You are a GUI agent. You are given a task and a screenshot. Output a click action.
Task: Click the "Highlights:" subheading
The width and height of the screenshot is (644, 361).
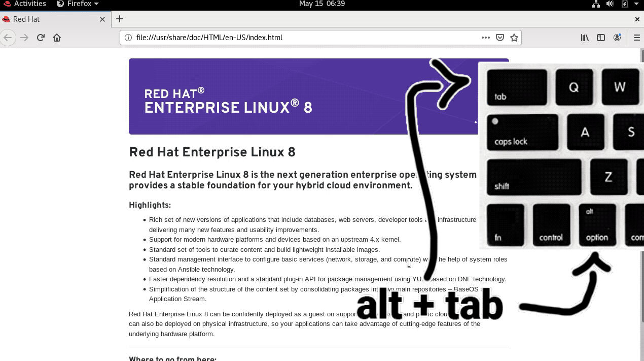150,205
